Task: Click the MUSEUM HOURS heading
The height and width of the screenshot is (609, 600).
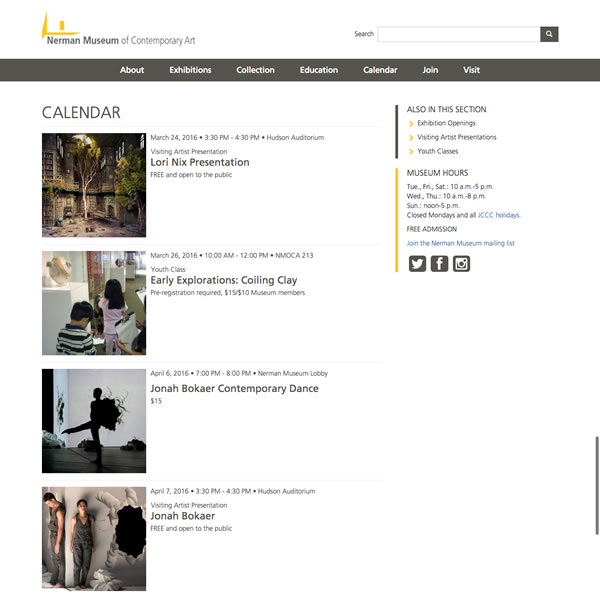Action: (x=437, y=173)
